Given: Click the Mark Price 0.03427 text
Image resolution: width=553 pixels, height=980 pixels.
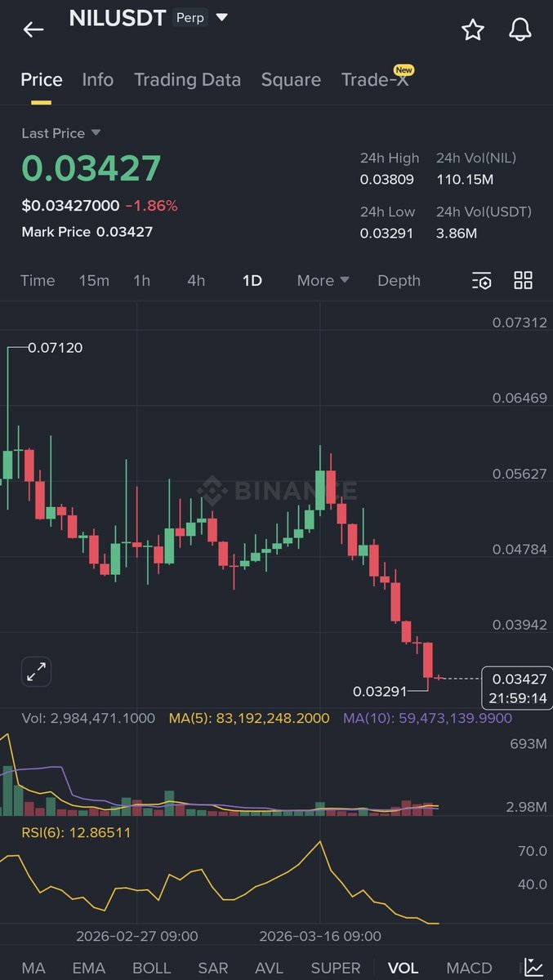Looking at the screenshot, I should tap(87, 232).
